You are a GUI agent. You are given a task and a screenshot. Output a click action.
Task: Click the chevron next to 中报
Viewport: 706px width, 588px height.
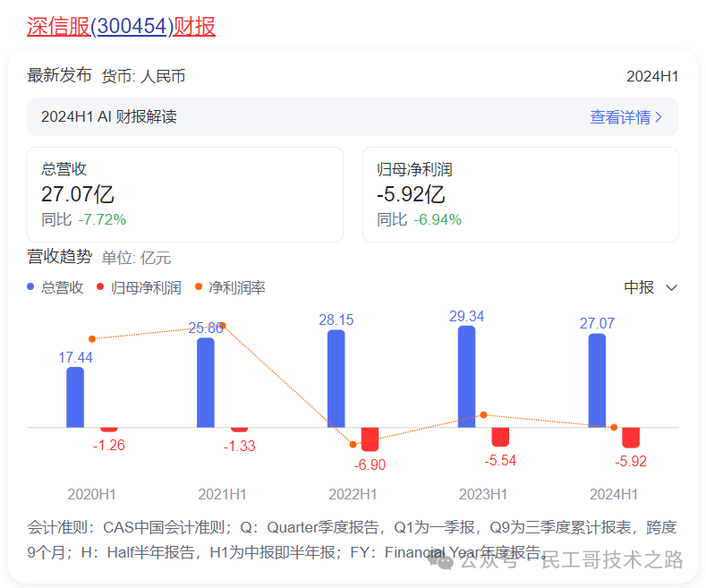[671, 287]
